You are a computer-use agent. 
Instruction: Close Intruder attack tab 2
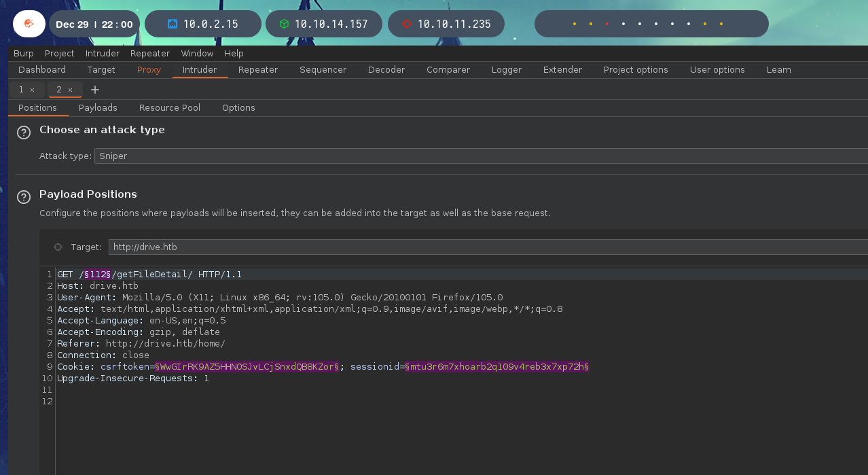[70, 90]
